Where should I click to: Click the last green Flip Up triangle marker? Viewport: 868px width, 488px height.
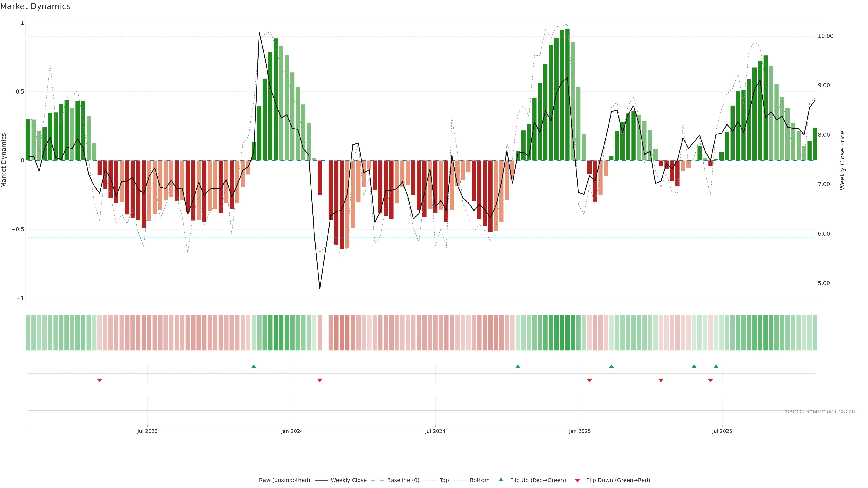tap(716, 366)
